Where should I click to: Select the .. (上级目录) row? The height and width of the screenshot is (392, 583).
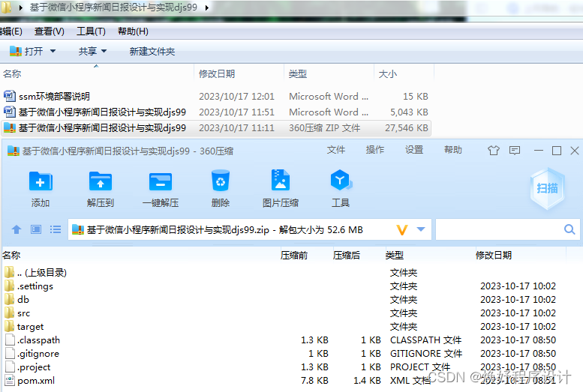(284, 272)
